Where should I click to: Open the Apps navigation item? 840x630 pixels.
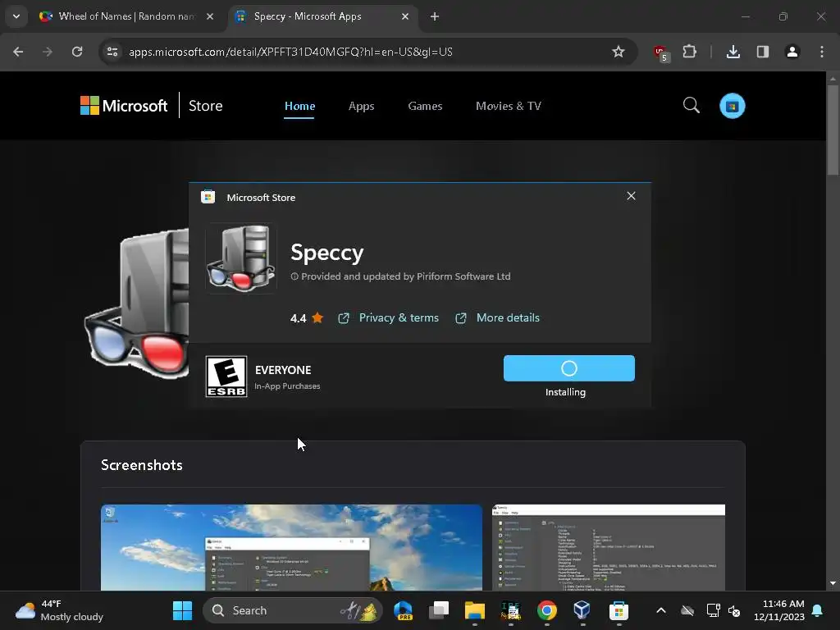click(361, 106)
